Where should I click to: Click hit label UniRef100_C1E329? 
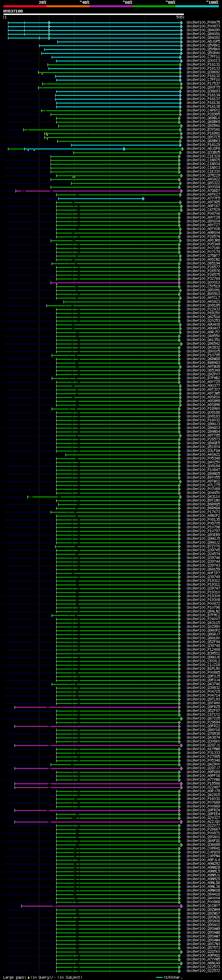(x=203, y=156)
